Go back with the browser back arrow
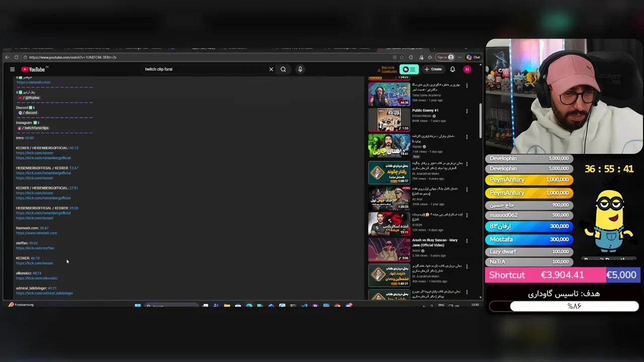 7,57
